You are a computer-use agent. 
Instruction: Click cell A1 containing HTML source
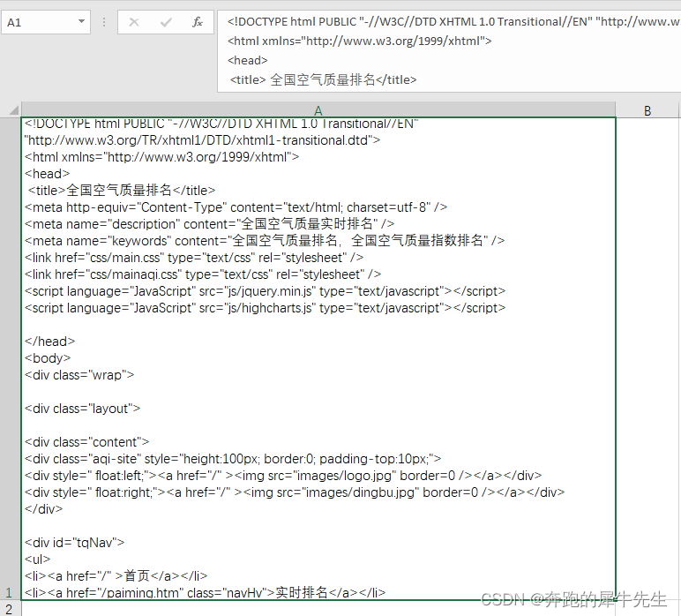tap(318, 359)
